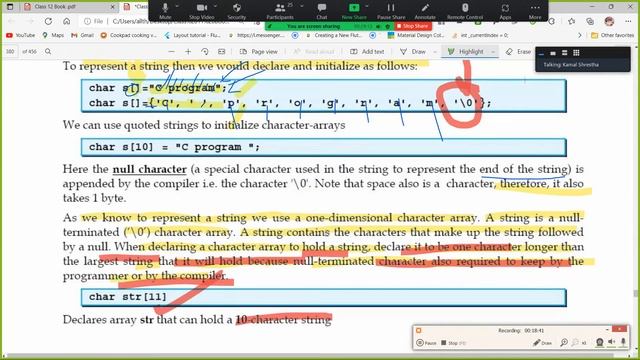
Task: Click Stop Video in Zoom toolbar
Action: (201, 11)
